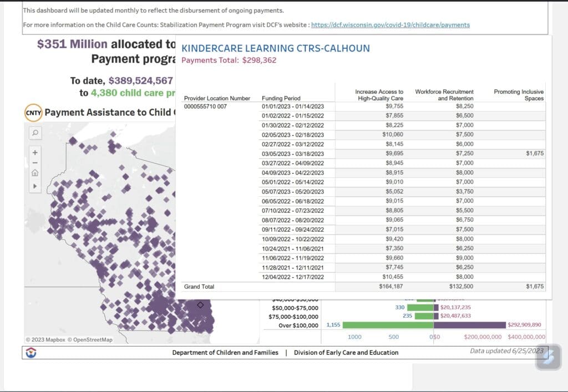
Task: Zoom out on the map with minus button
Action: click(x=35, y=163)
